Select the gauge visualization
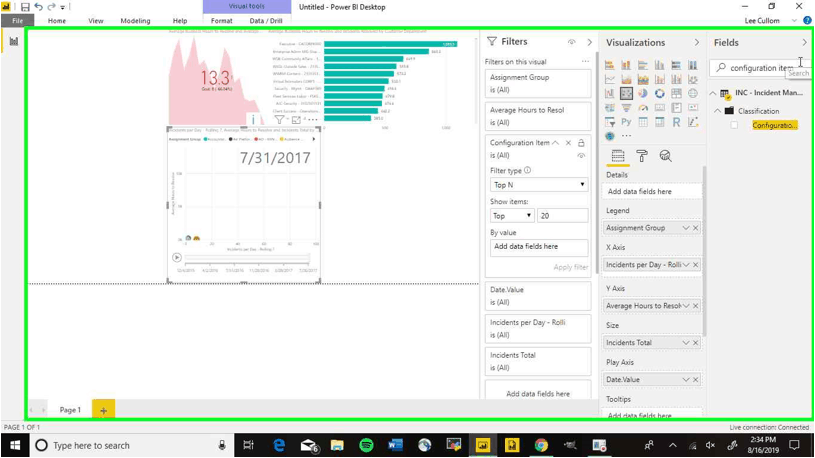The height and width of the screenshot is (458, 815). [643, 108]
